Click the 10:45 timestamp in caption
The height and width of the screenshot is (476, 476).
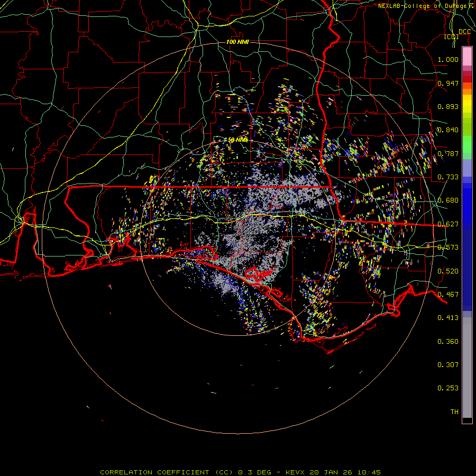point(369,472)
